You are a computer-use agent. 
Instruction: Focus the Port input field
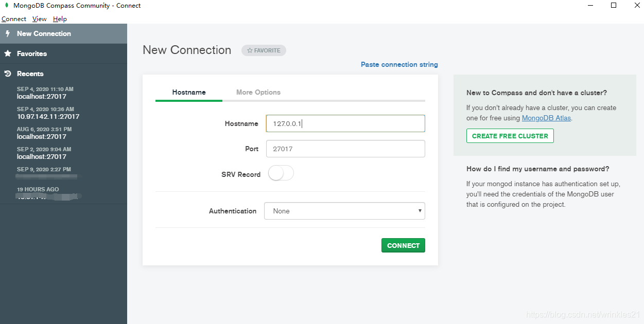point(345,148)
